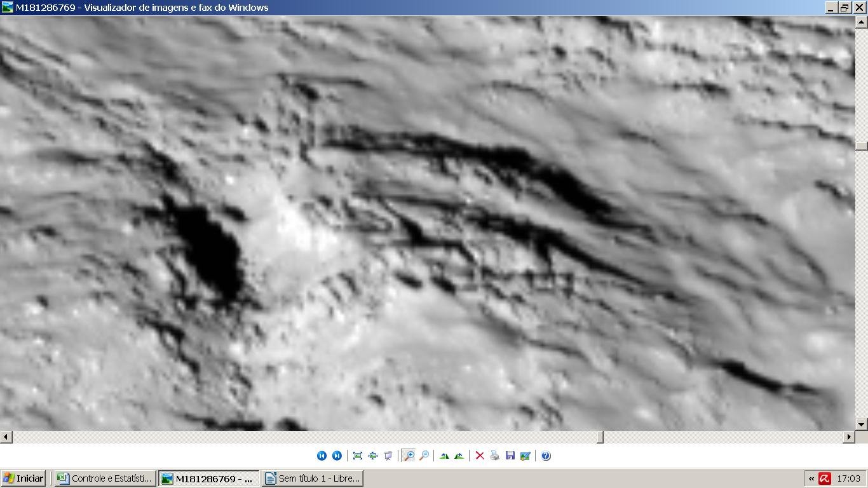
Task: Switch to Sem título 1 - LibreOffice window
Action: (x=312, y=478)
